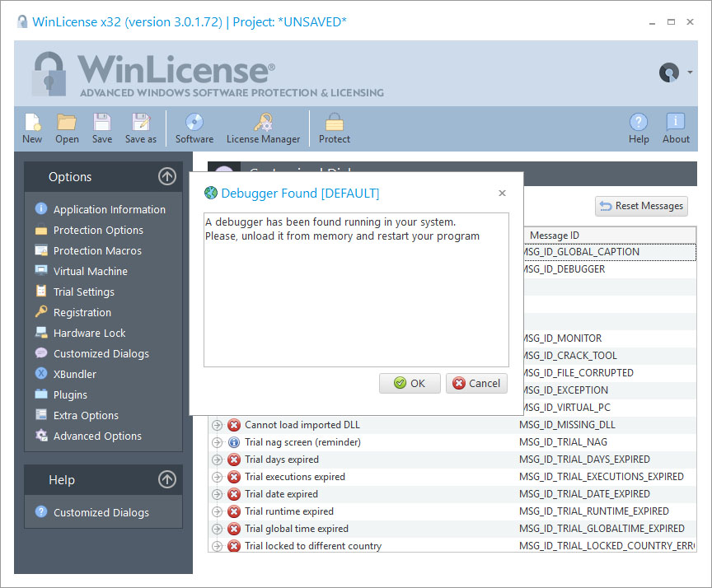Select Protection Options in sidebar

point(98,230)
